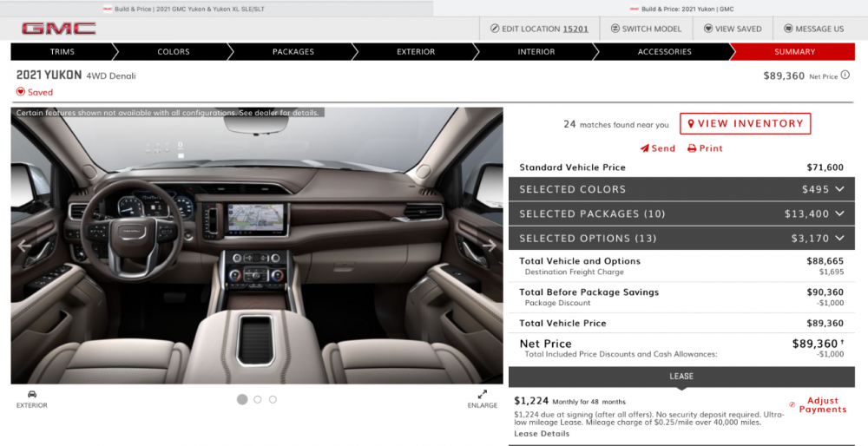
Task: Print the build summary
Action: 705,148
